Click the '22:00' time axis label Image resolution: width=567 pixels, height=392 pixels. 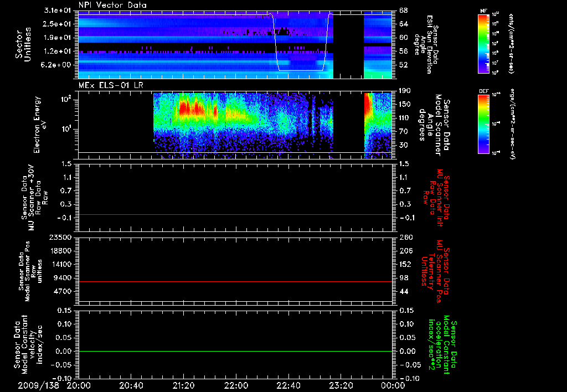(236, 385)
